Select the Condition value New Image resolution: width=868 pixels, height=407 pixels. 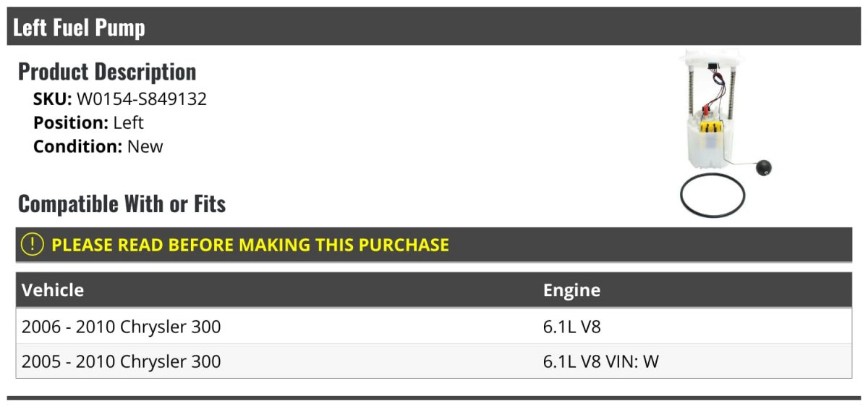145,146
